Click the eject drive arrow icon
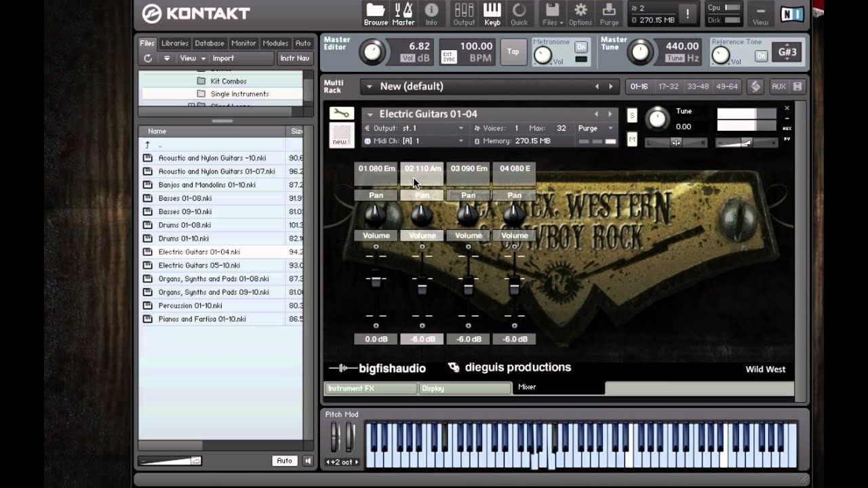 click(167, 58)
